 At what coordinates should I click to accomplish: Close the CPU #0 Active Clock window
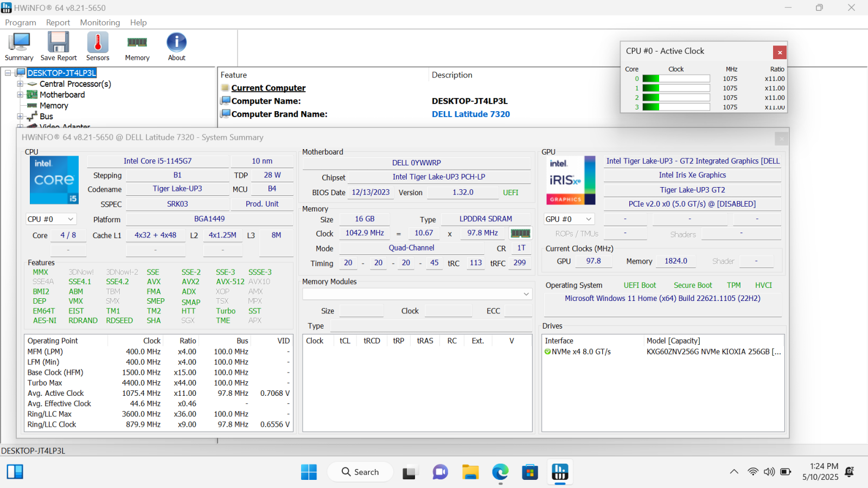pyautogui.click(x=780, y=53)
